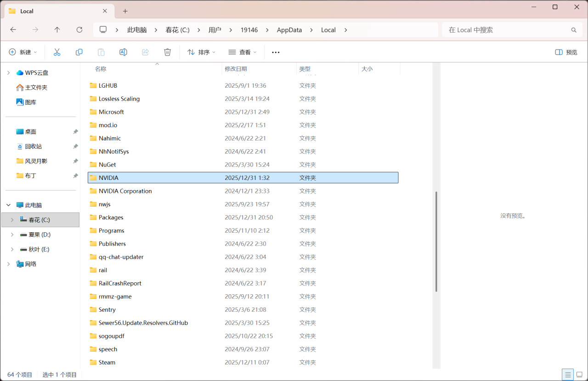The width and height of the screenshot is (588, 381).
Task: Close the Local tab
Action: tap(105, 11)
